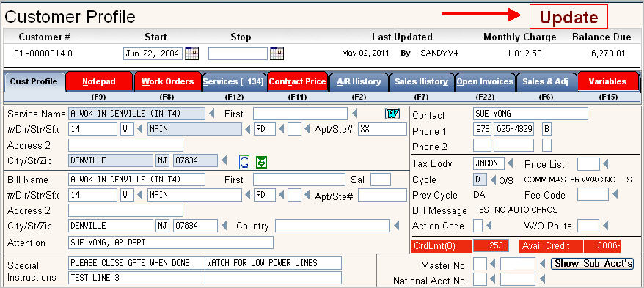Click the blue G icon next to service zip
The width and height of the screenshot is (644, 288).
point(244,162)
